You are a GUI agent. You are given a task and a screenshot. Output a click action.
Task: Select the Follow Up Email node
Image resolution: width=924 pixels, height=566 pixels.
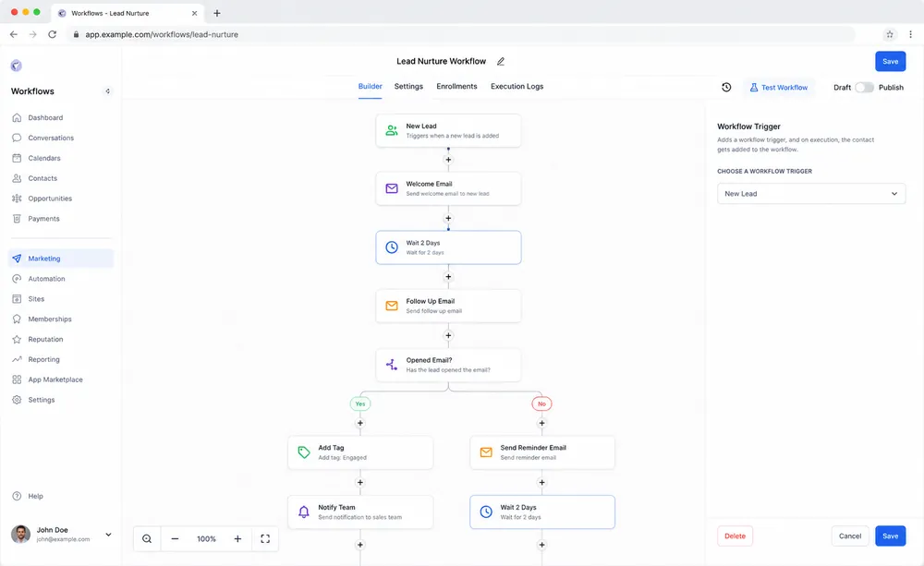pos(448,306)
